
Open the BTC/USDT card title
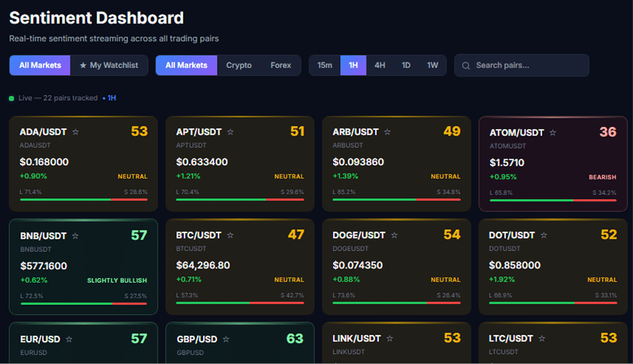pos(199,235)
